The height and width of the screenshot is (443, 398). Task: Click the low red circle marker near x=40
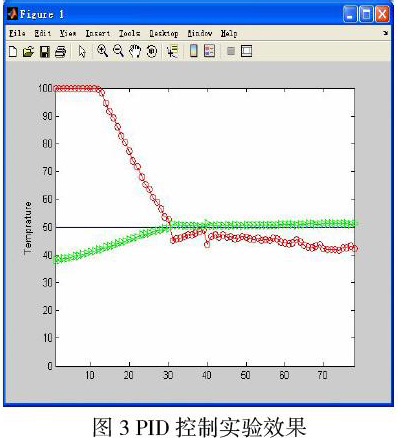[207, 245]
